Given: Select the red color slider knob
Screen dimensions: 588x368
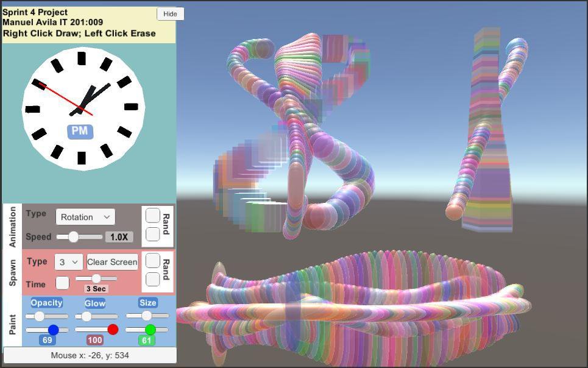Looking at the screenshot, I should [x=113, y=330].
